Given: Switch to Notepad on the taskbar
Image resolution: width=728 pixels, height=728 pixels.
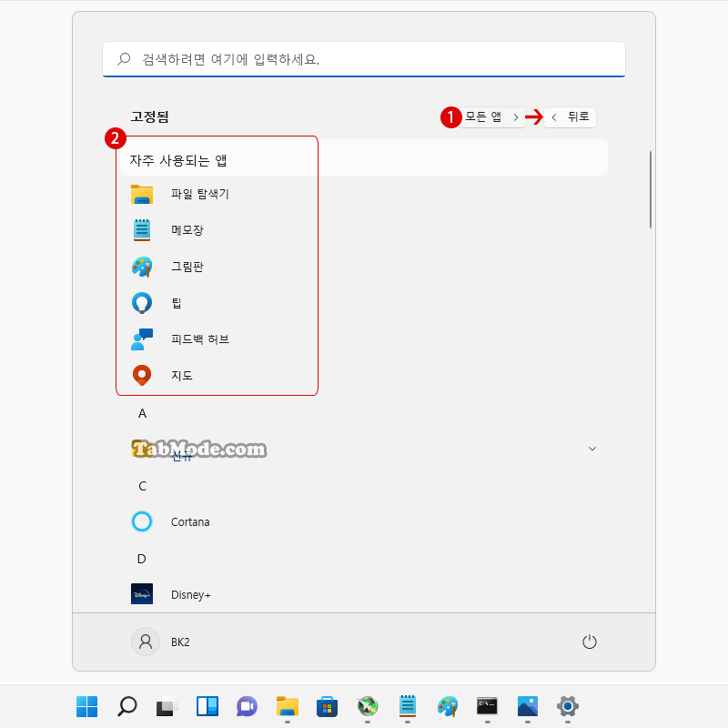Looking at the screenshot, I should tap(408, 706).
